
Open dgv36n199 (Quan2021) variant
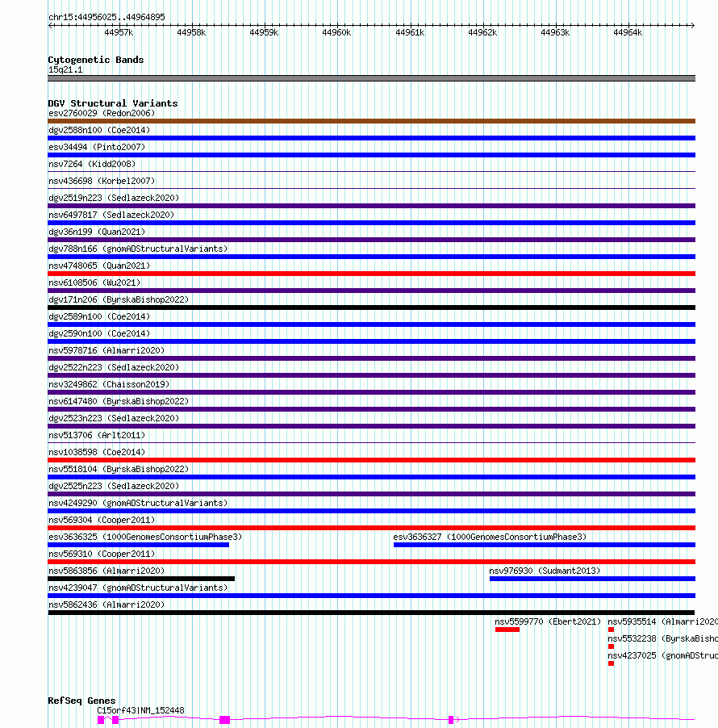coord(97,232)
